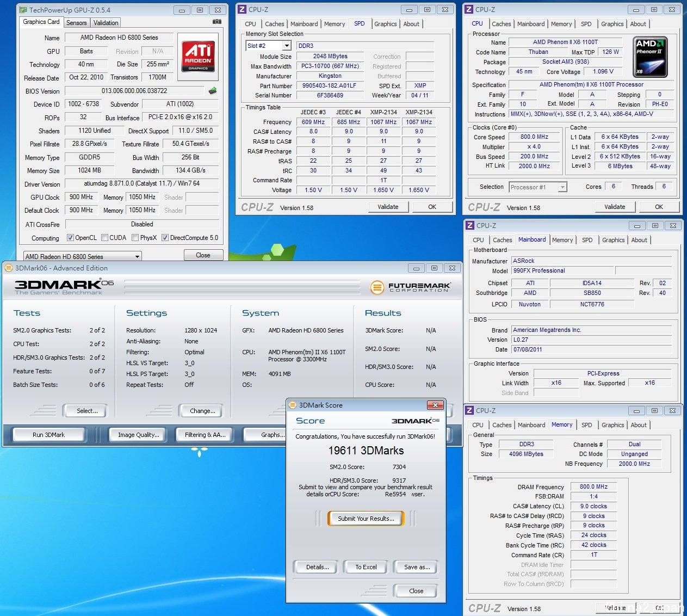Click the CPU-Z Memory window title icon
Screen dimensions: 687x616
[470, 410]
